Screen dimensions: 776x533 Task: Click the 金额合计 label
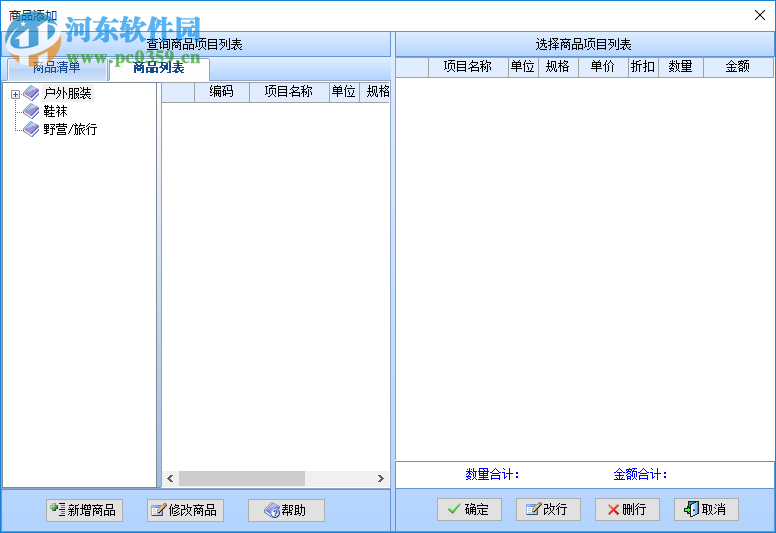click(x=640, y=475)
